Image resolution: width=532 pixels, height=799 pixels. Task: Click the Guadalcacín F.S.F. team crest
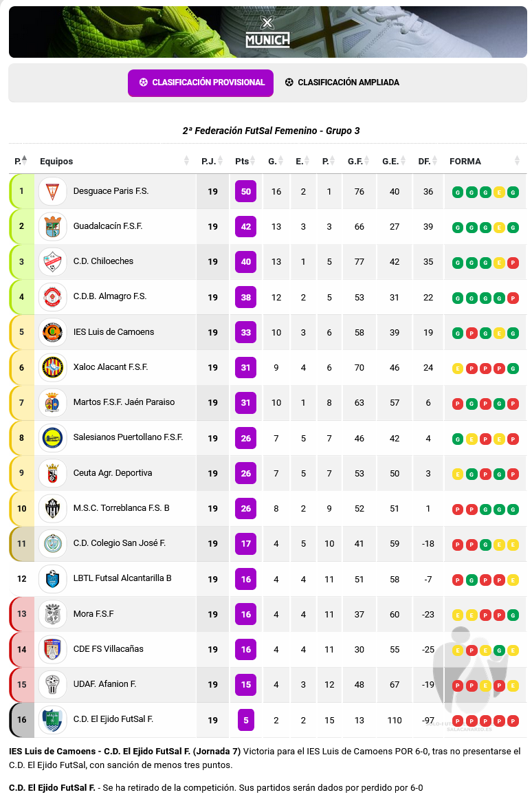point(52,226)
